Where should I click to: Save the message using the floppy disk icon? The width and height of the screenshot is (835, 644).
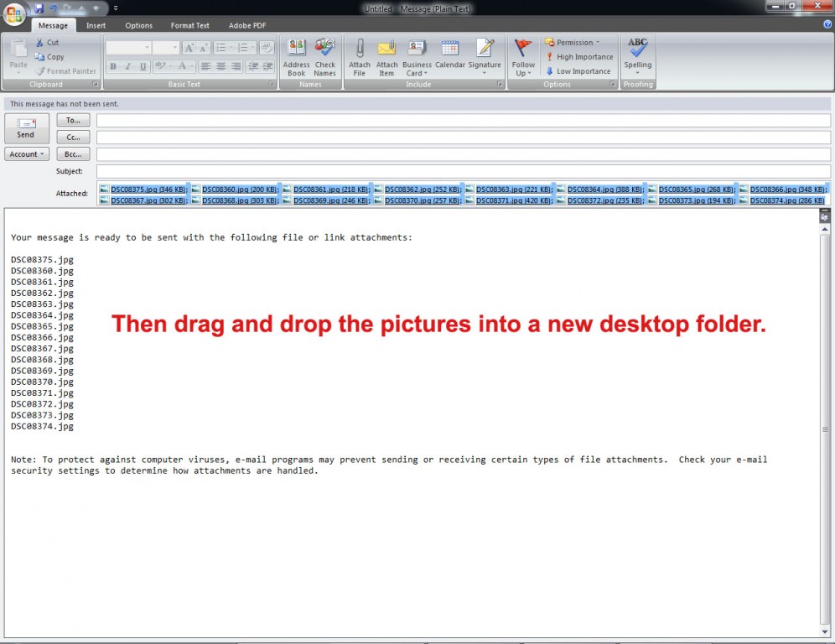[39, 8]
